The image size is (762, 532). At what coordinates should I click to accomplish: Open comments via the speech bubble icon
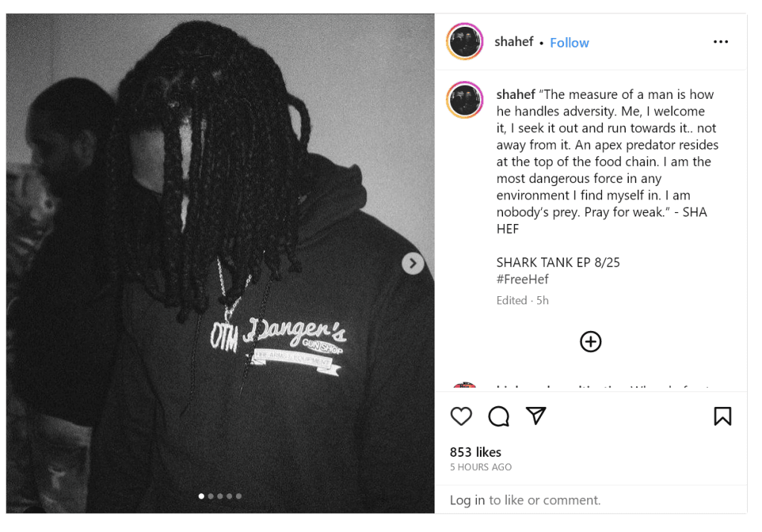coord(499,417)
